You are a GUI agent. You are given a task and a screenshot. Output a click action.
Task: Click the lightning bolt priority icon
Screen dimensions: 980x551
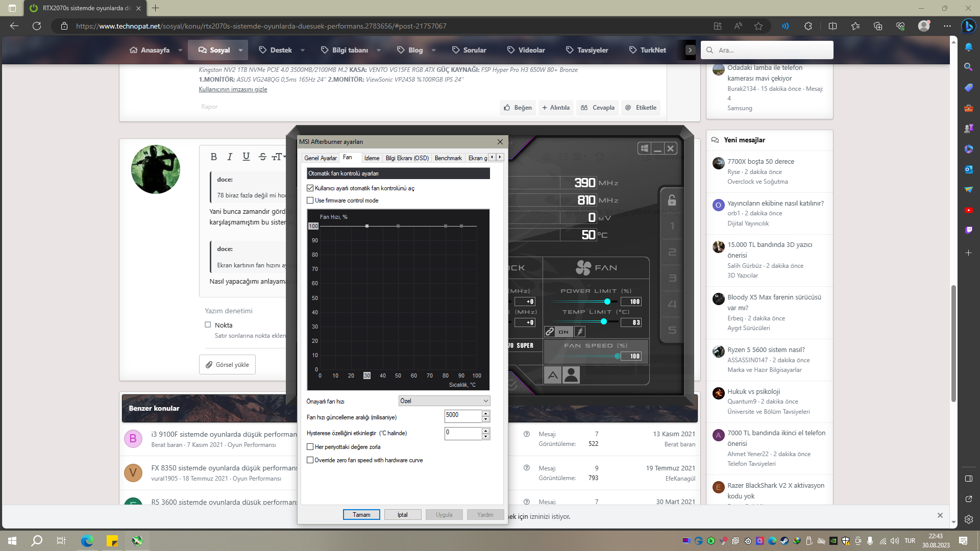click(x=580, y=332)
